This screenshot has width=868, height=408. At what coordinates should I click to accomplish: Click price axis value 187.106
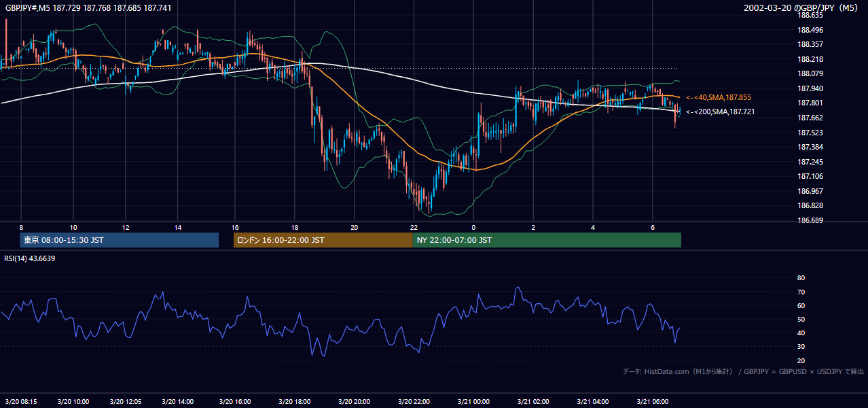pos(810,176)
